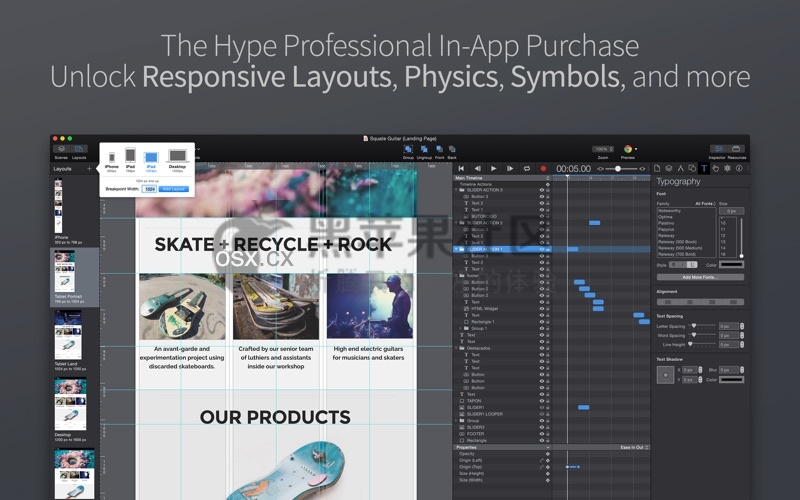
Task: Open the Document inspector tab
Action: [657, 168]
